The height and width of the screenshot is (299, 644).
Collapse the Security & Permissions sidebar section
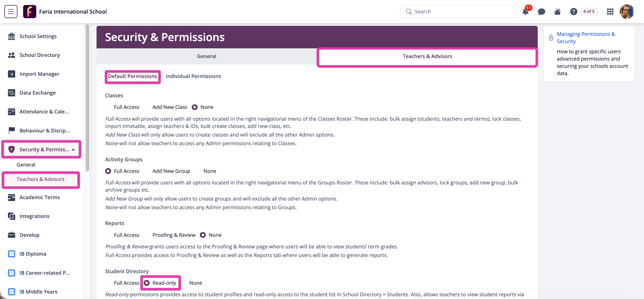[x=73, y=150]
